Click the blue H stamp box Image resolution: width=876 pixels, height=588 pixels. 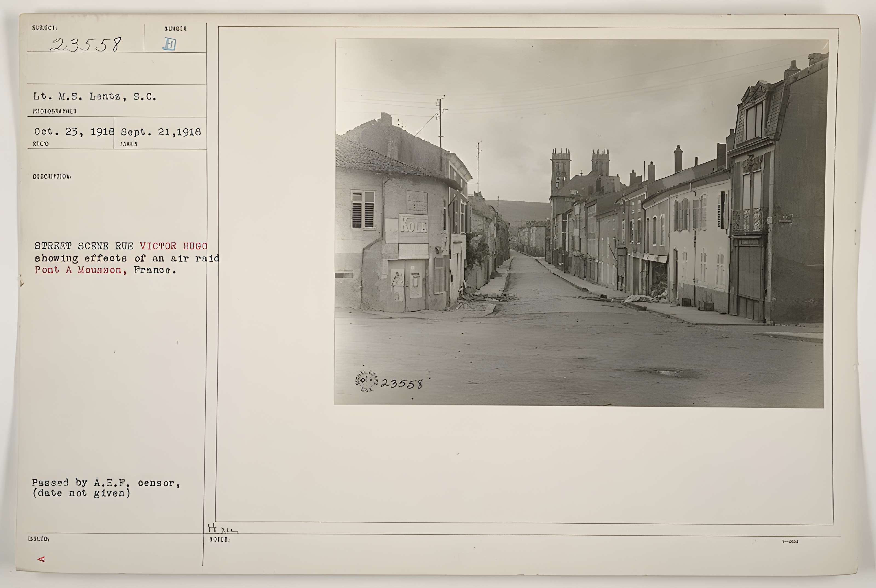[x=169, y=45]
